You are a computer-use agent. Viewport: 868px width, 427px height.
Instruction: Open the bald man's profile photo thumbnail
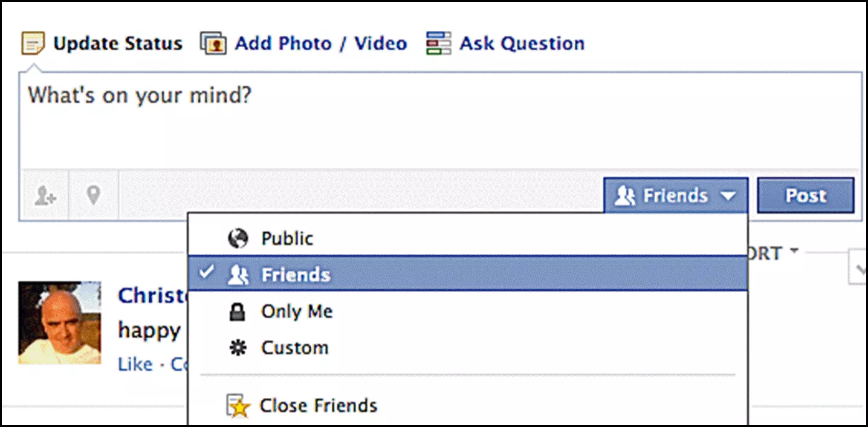click(x=59, y=322)
